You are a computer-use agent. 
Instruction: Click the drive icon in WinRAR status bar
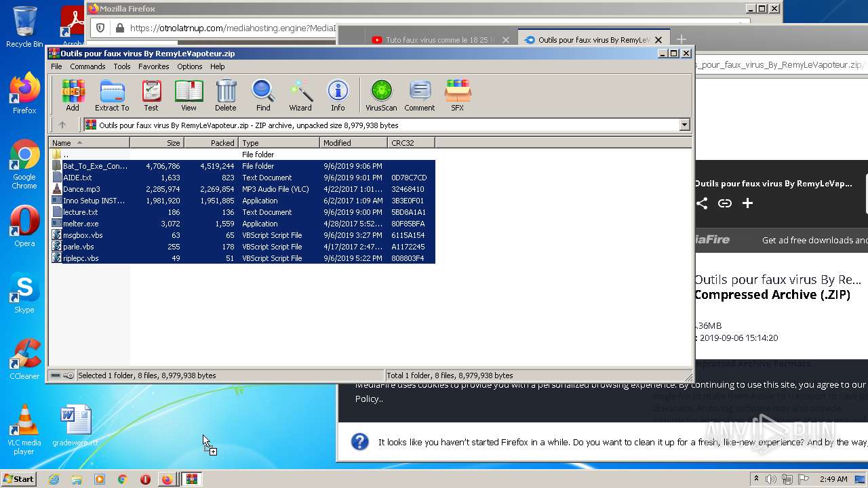pyautogui.click(x=56, y=375)
